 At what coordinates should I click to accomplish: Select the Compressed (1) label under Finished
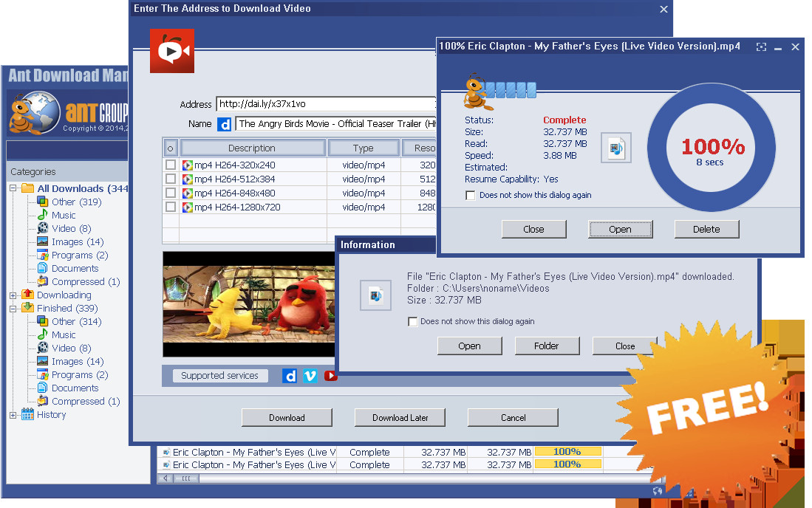pos(86,402)
